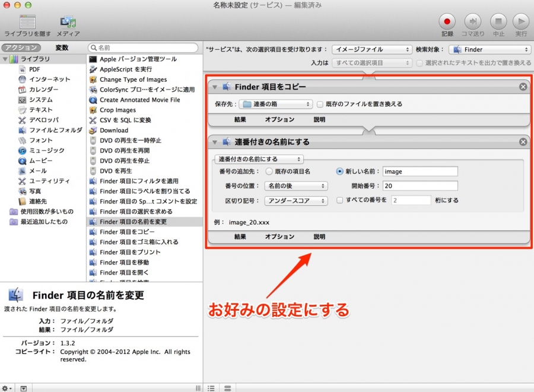
Task: Select the Change Type of Images action
Action: [145, 79]
